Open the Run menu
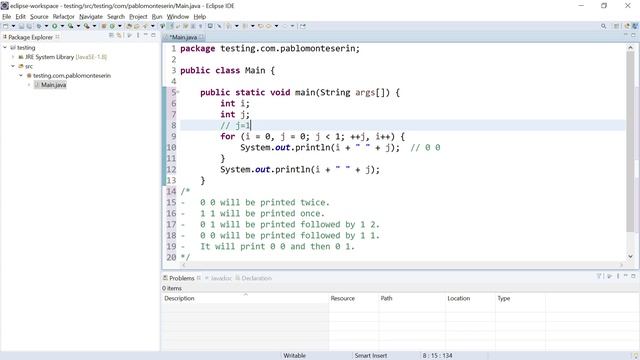 click(x=157, y=17)
